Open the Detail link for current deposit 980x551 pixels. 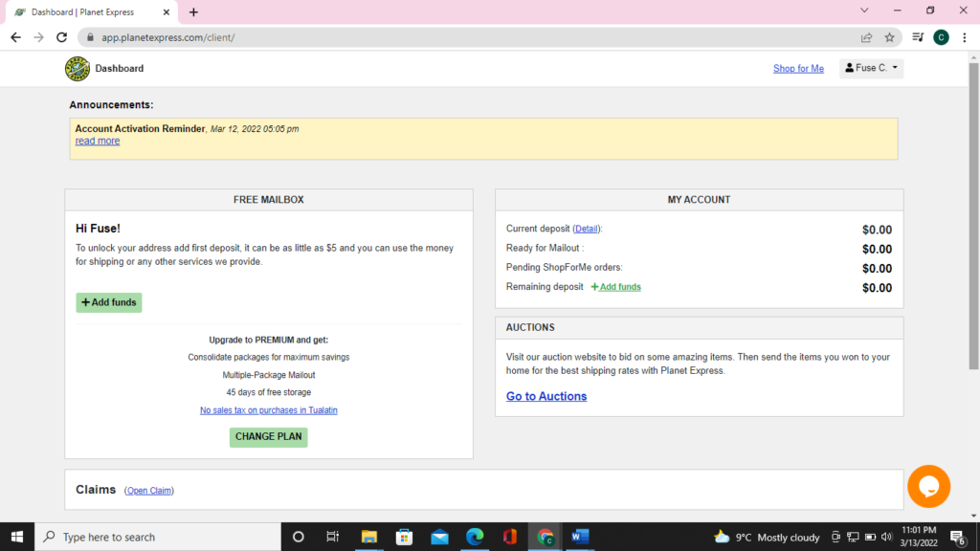[587, 229]
